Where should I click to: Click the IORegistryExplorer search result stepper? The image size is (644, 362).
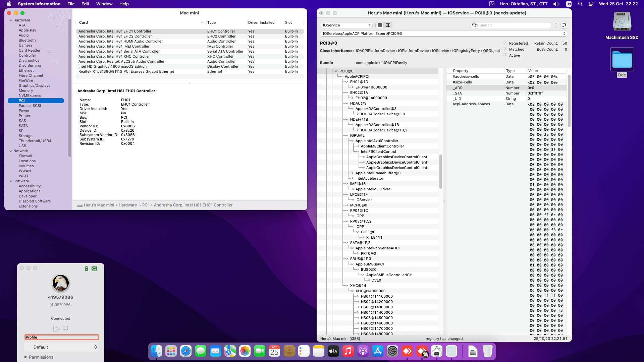[556, 25]
